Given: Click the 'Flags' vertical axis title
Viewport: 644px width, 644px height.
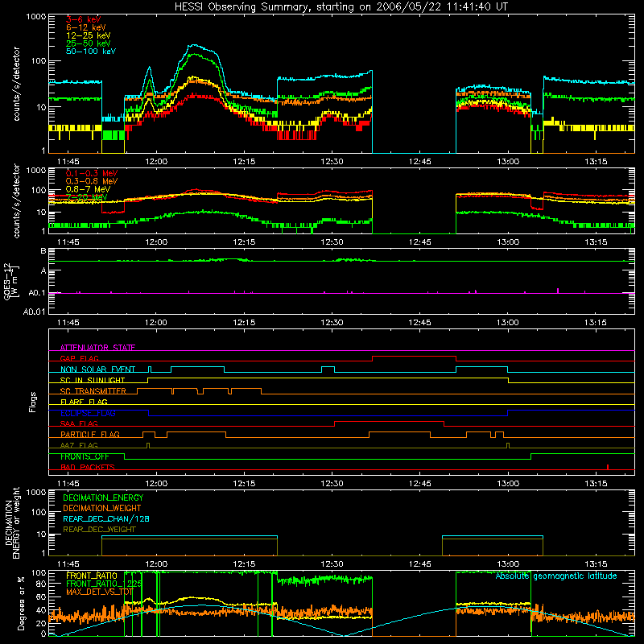Looking at the screenshot, I should (32, 402).
